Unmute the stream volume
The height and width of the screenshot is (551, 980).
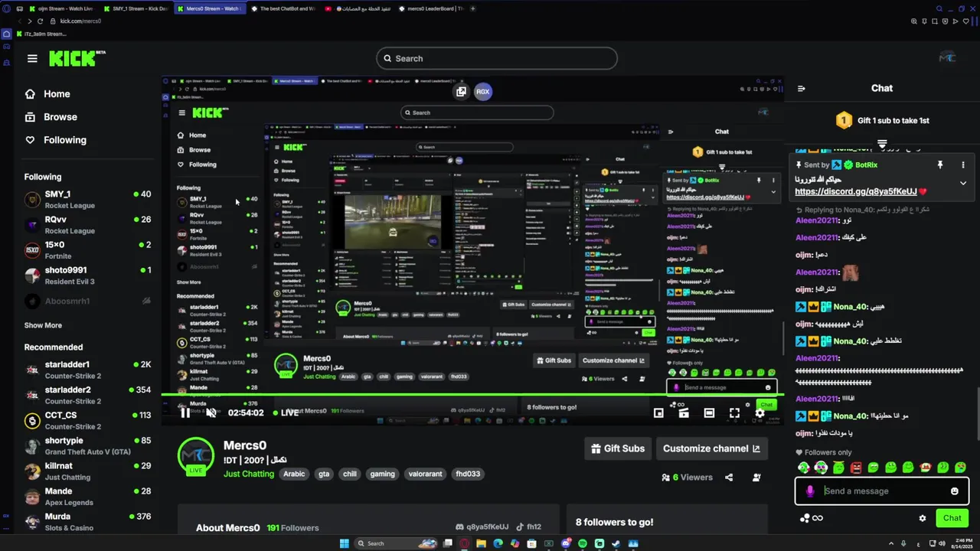click(x=211, y=412)
